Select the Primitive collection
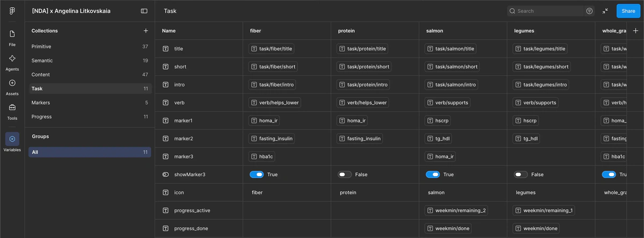Image resolution: width=644 pixels, height=238 pixels. click(x=90, y=47)
